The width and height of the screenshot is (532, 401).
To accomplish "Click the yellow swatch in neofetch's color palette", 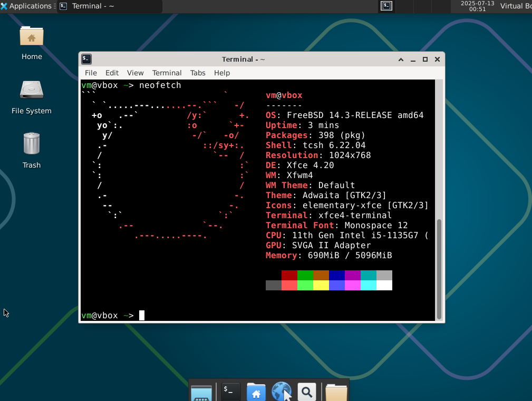I will pos(321,286).
